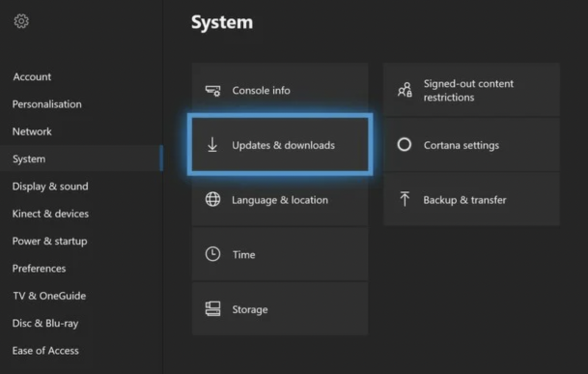This screenshot has height=374, width=588.
Task: Open the Account settings section
Action: pos(31,77)
